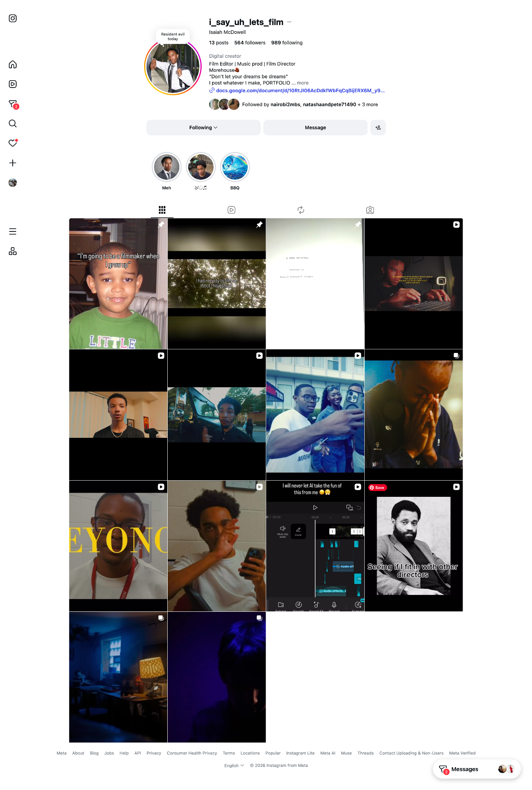Open the blue lamp room carousel post

118,677
